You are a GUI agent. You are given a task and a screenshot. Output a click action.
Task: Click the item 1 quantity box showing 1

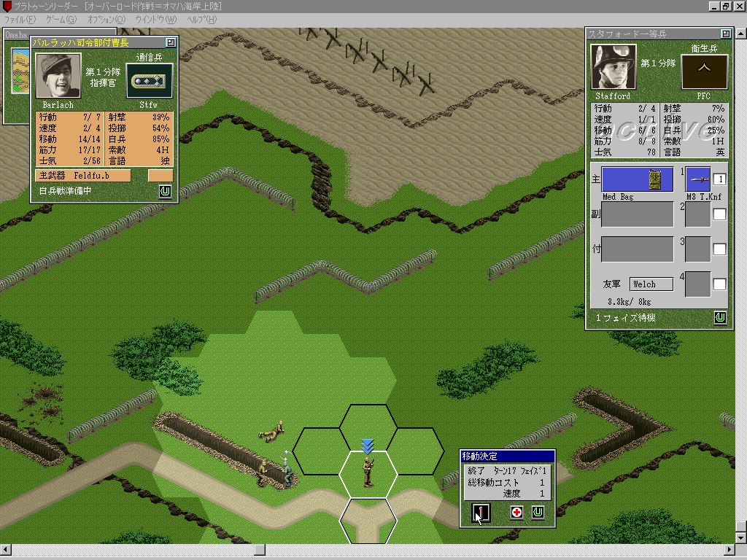coord(719,179)
